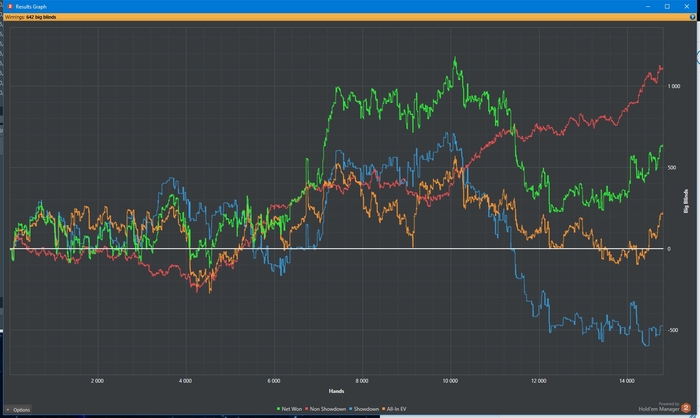Click the 'Big Blinds' y-axis title
The image size is (700, 418).
[686, 201]
